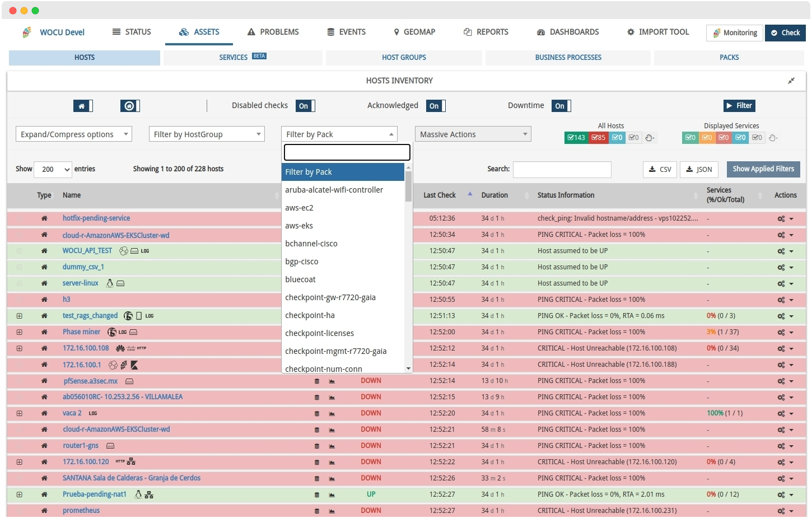Click the Monitoring button

(x=735, y=33)
